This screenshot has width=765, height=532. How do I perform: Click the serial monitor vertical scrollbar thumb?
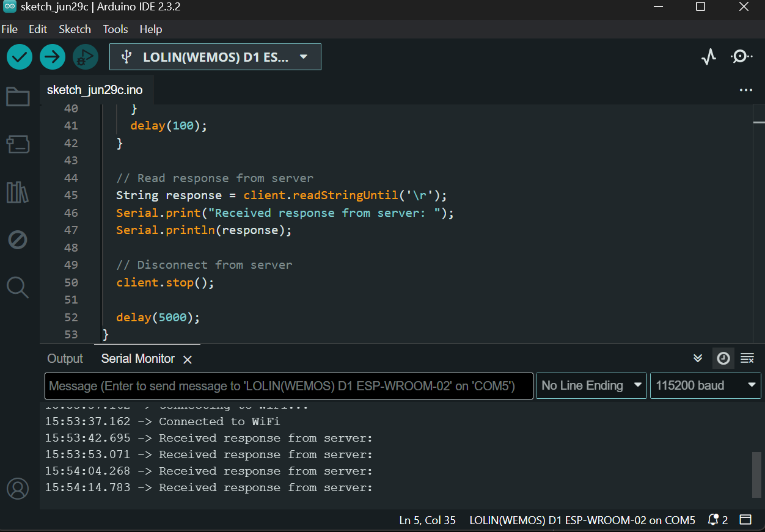point(757,475)
